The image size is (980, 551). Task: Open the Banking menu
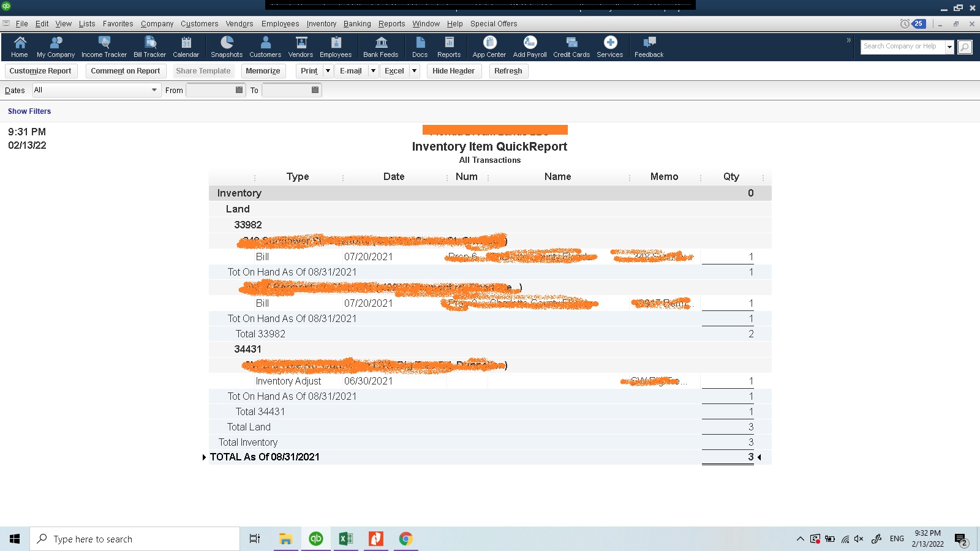[357, 24]
